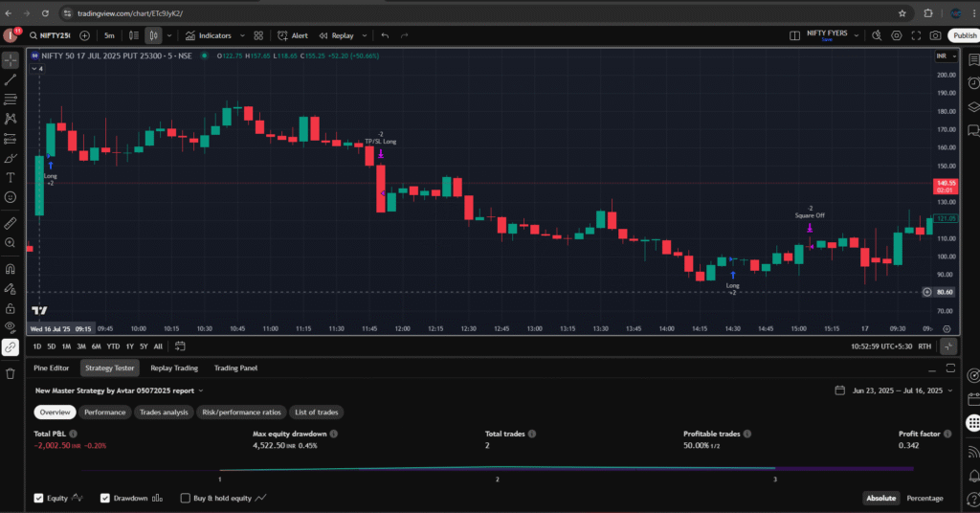The width and height of the screenshot is (980, 513).
Task: Select the Text annotation tool
Action: click(x=11, y=177)
